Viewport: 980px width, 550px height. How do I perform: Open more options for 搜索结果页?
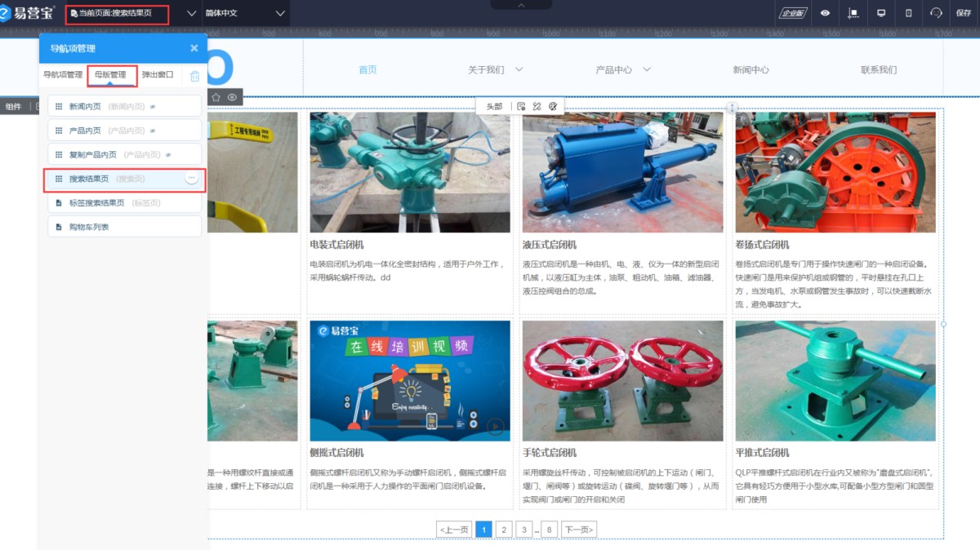tap(191, 178)
